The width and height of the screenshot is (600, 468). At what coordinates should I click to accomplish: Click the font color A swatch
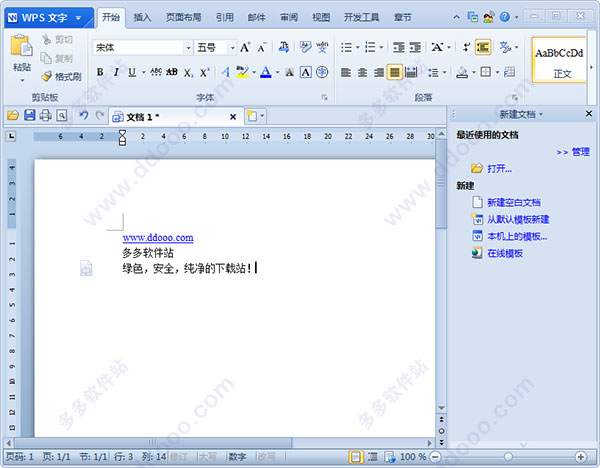click(266, 72)
